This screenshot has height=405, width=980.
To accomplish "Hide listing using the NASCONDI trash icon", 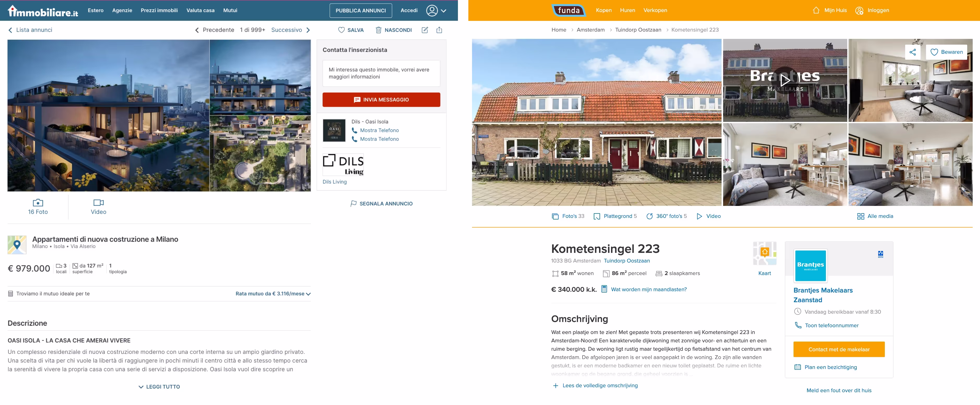I will [x=379, y=30].
